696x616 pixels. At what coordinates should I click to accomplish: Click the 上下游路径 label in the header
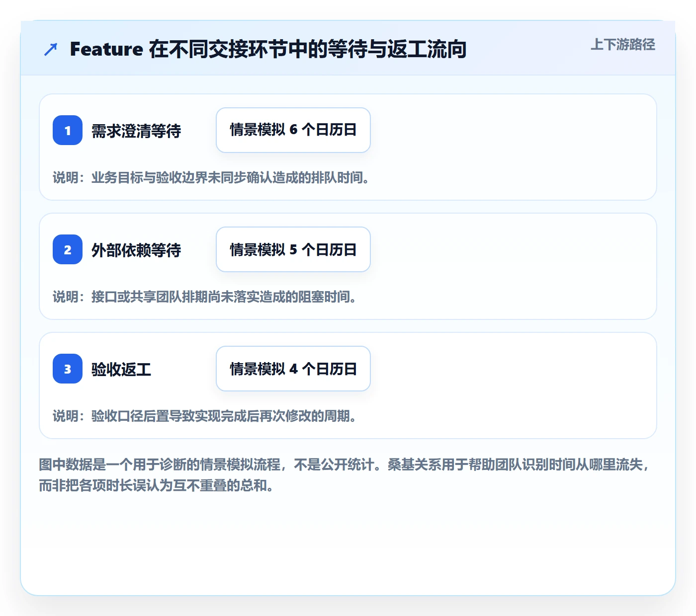click(x=623, y=45)
